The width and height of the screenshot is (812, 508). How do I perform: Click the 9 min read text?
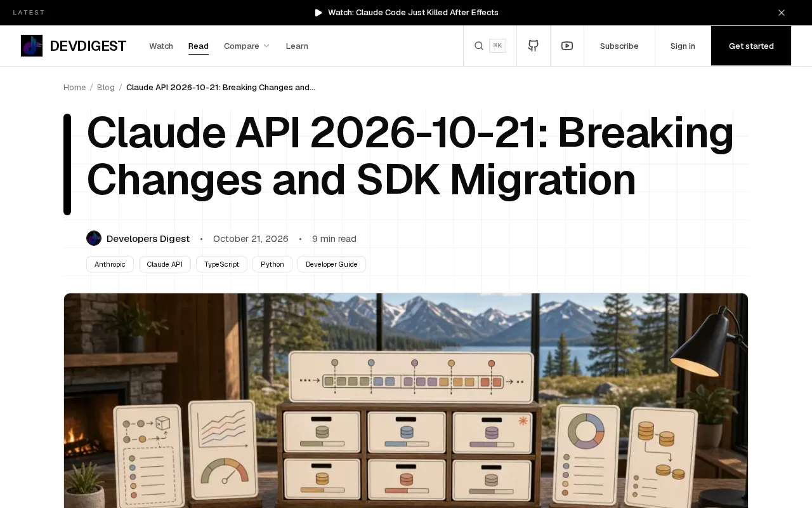(x=334, y=239)
